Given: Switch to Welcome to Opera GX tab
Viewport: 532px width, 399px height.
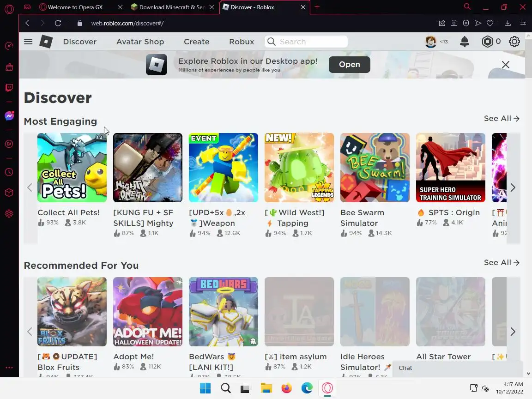Looking at the screenshot, I should (75, 7).
